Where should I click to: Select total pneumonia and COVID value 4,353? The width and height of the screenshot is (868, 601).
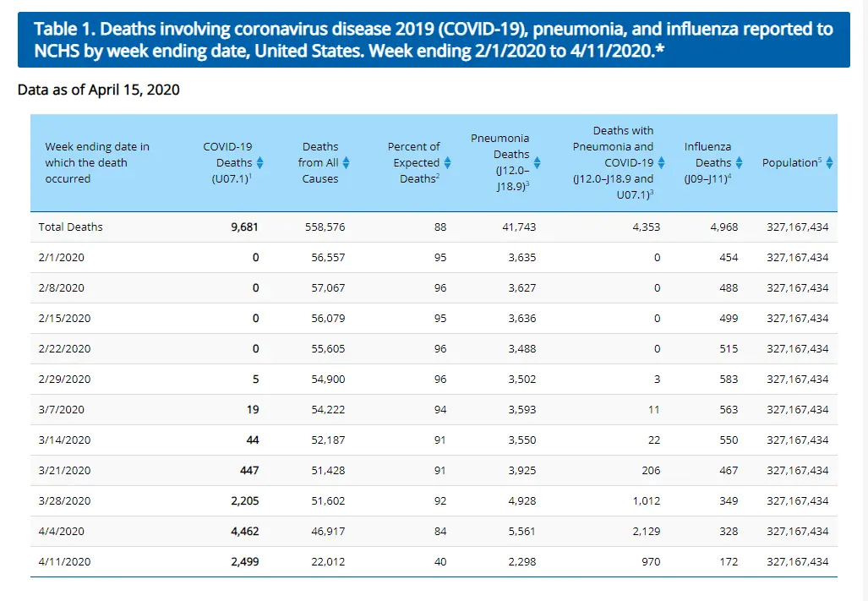tap(646, 227)
